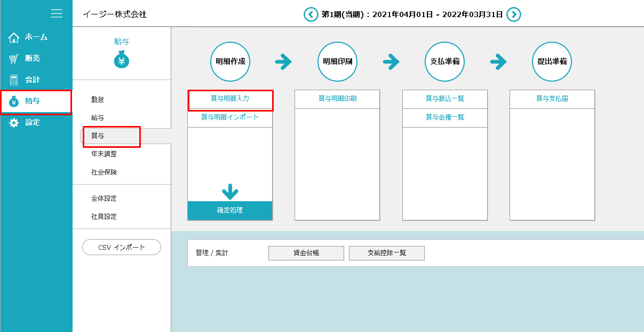The height and width of the screenshot is (332, 644).
Task: Click the 提出準備 step circle
Action: pos(552,62)
